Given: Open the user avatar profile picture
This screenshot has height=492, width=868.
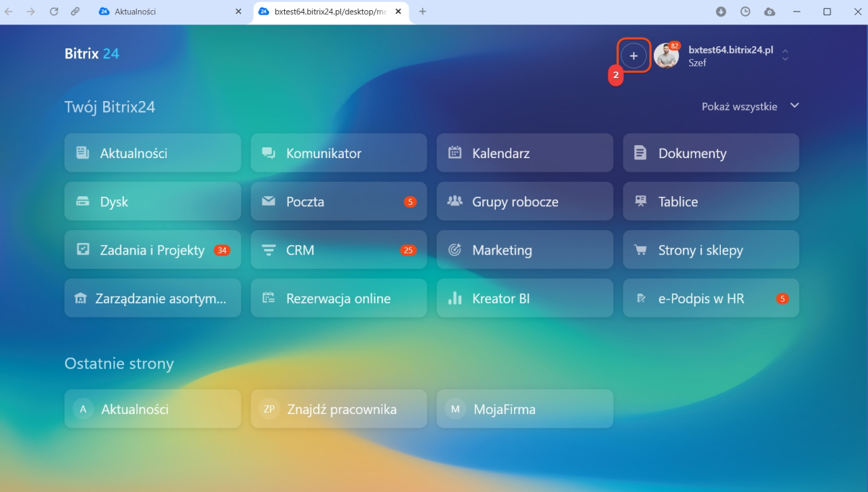Looking at the screenshot, I should pos(666,56).
